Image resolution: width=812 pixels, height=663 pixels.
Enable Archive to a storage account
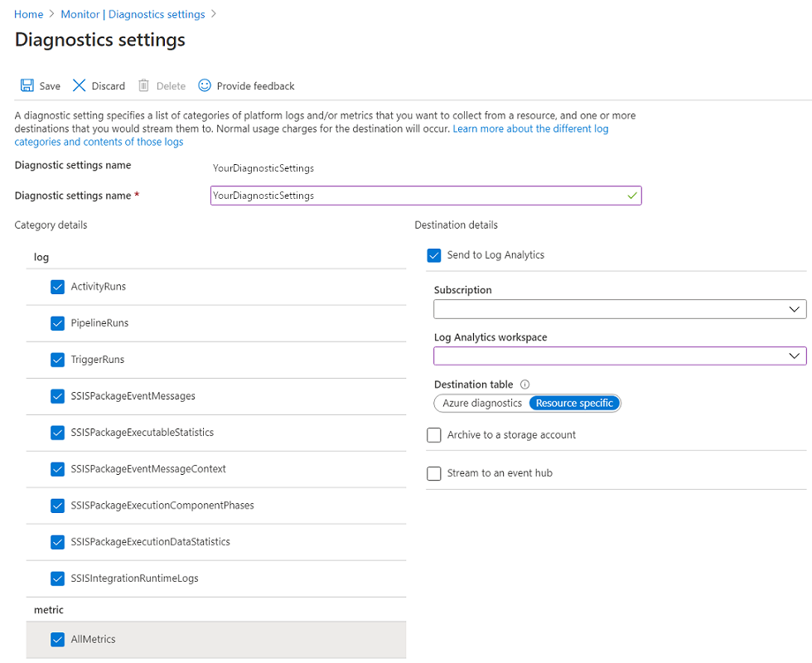(433, 434)
